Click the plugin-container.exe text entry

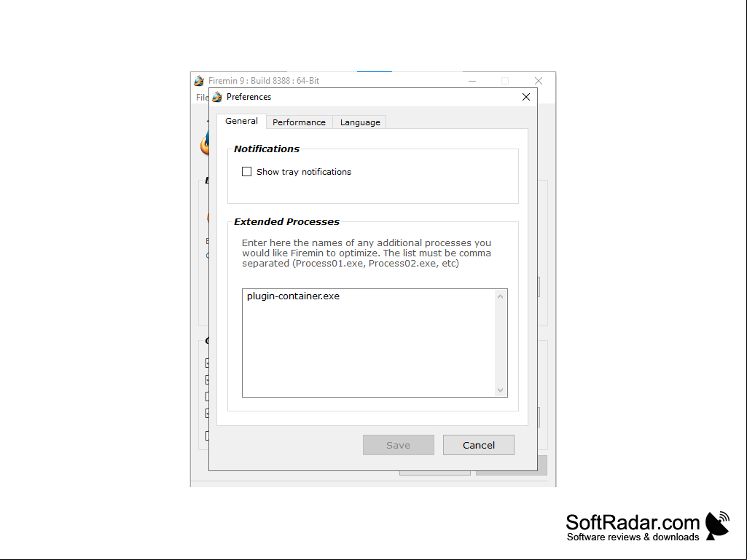pos(293,296)
